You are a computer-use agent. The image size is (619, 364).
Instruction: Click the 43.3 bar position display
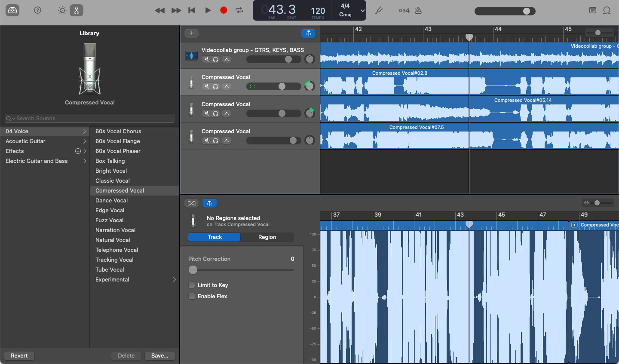[x=282, y=9]
